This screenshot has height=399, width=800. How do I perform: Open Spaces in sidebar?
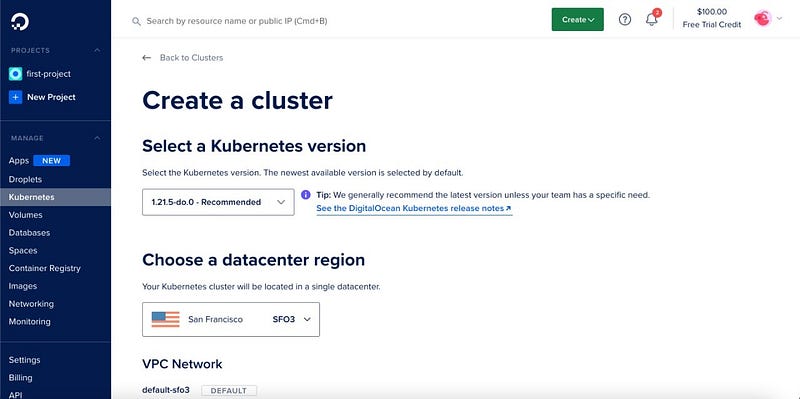point(23,251)
